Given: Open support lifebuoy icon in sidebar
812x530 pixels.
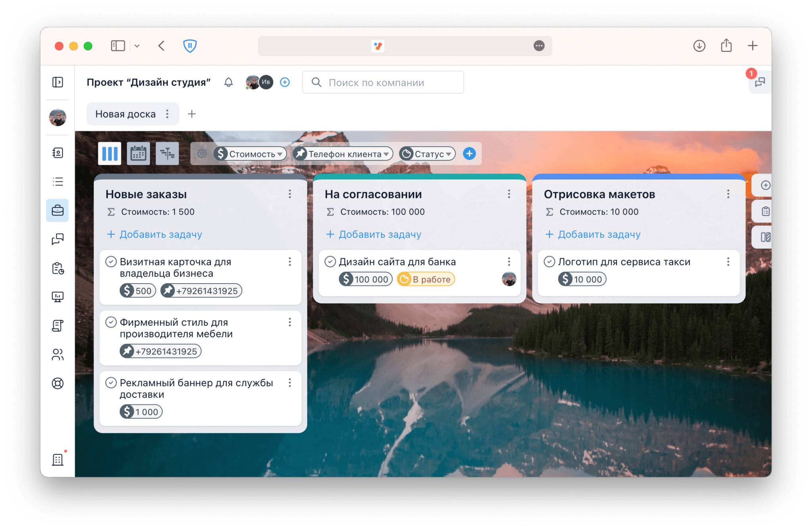Looking at the screenshot, I should 57,383.
